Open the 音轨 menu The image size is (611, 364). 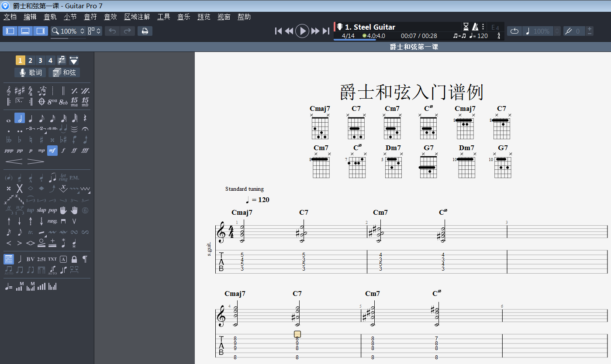(x=50, y=17)
